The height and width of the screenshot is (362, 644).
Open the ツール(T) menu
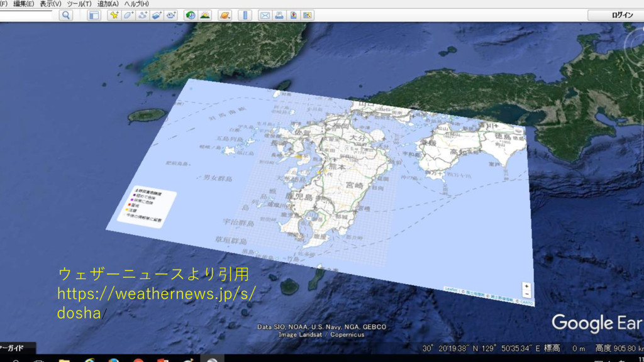click(79, 4)
